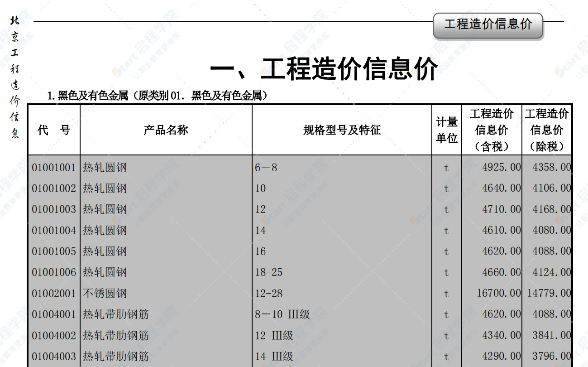Select tax-excluded price 4080.00

552,230
